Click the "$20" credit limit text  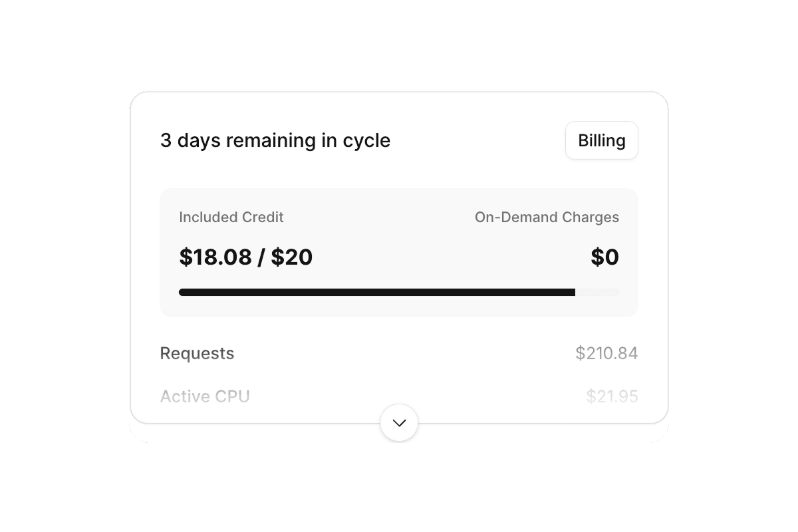tap(291, 257)
